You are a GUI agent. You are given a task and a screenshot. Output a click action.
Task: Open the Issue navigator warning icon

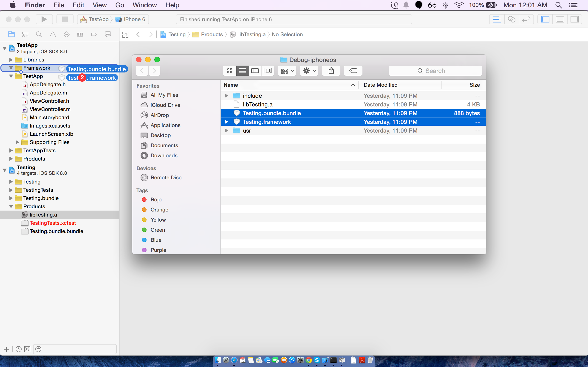(x=53, y=34)
